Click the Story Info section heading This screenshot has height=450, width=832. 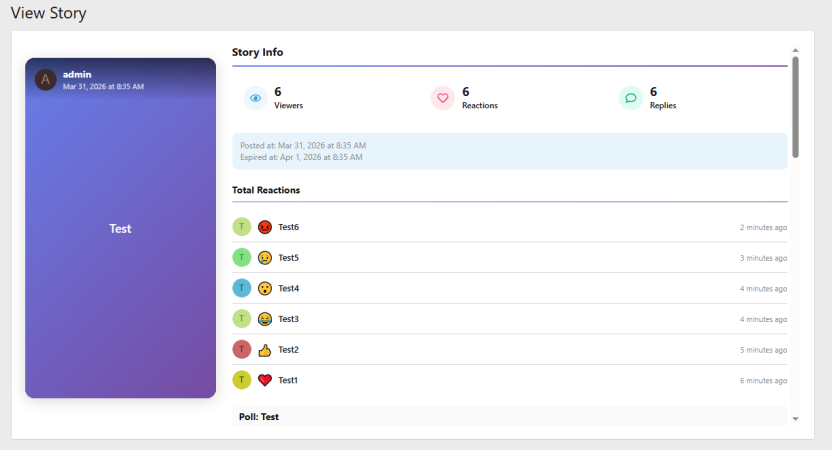tap(257, 52)
